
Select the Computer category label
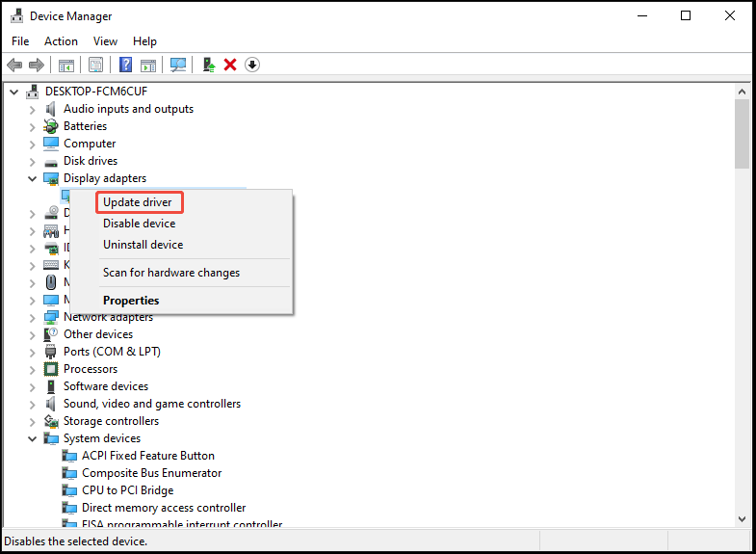tap(90, 144)
